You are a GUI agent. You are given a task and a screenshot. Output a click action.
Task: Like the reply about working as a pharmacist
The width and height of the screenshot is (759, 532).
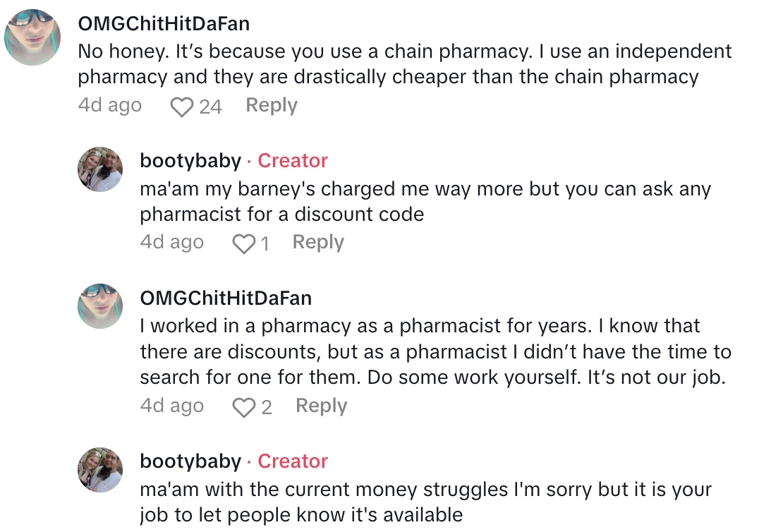[244, 408]
